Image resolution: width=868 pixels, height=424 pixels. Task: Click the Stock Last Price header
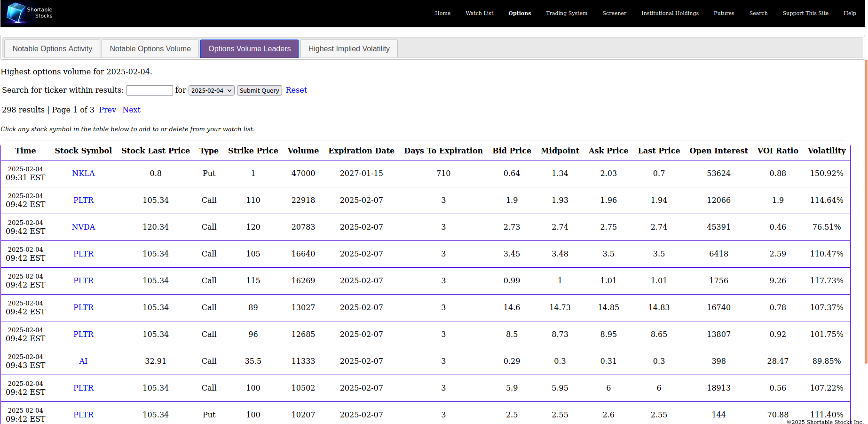pyautogui.click(x=156, y=151)
